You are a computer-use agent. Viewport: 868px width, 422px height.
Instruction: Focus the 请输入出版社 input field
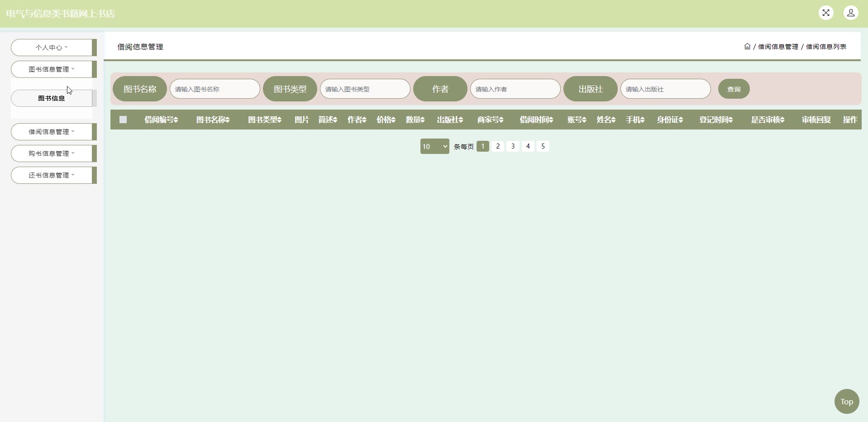point(666,89)
